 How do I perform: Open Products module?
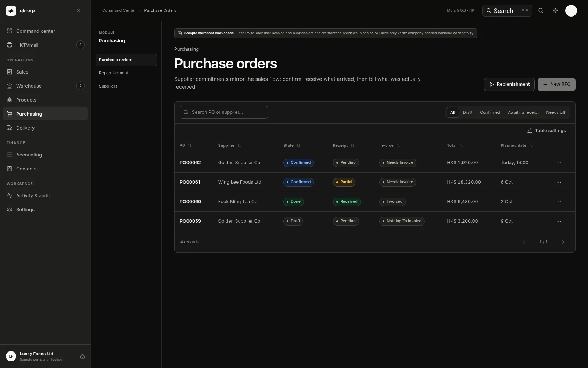point(45,100)
